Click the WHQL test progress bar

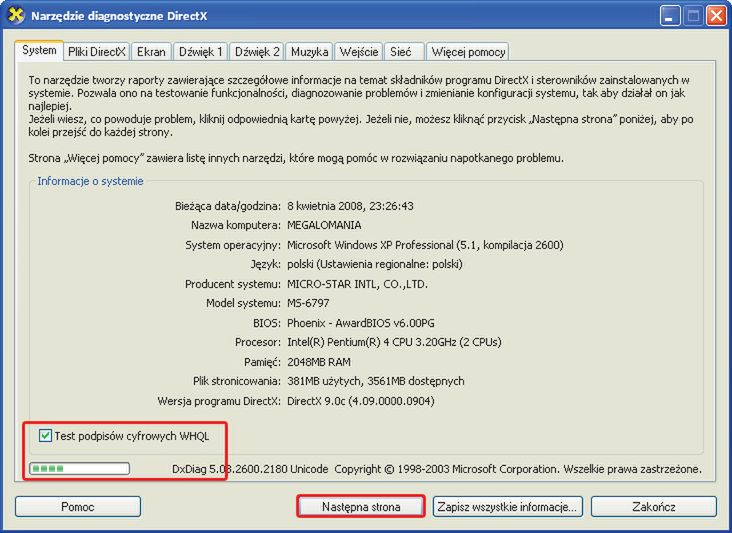[79, 468]
